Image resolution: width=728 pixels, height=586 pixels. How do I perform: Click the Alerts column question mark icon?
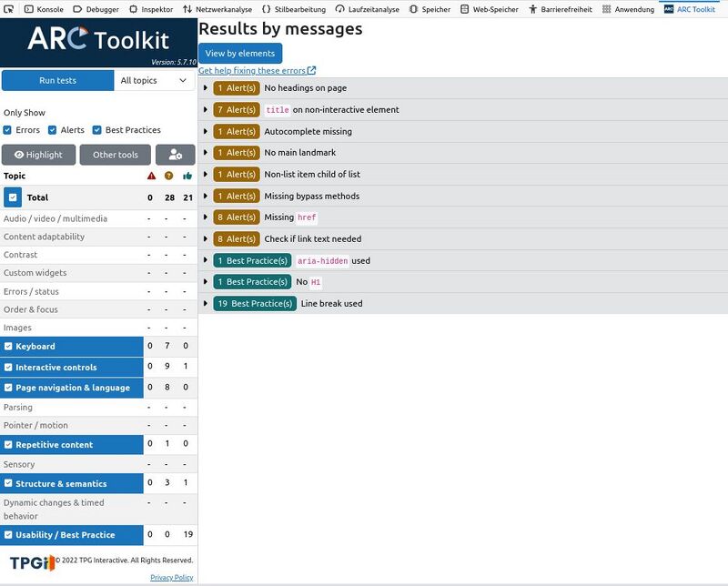(168, 176)
